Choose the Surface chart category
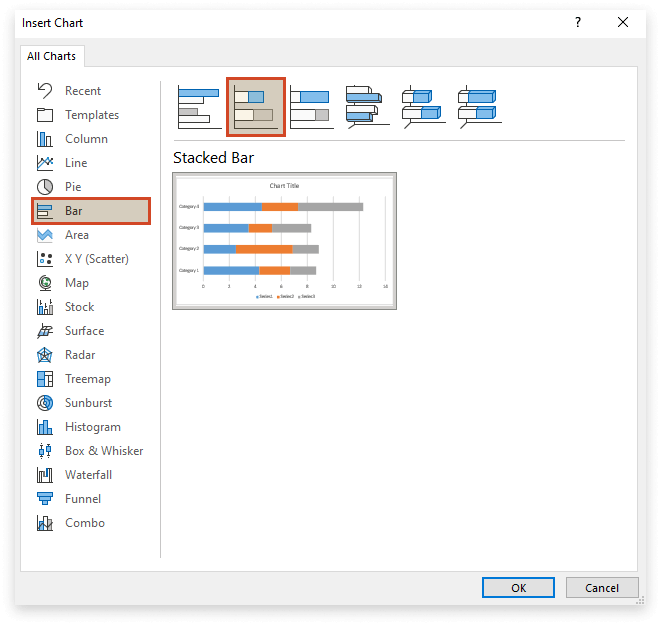The width and height of the screenshot is (661, 625). [91, 331]
